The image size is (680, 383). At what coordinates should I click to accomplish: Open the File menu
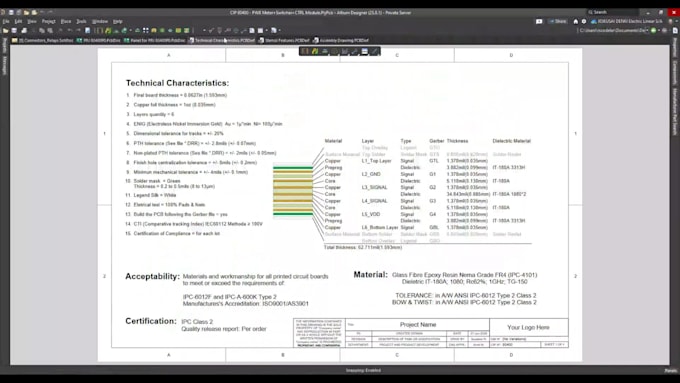click(x=6, y=21)
